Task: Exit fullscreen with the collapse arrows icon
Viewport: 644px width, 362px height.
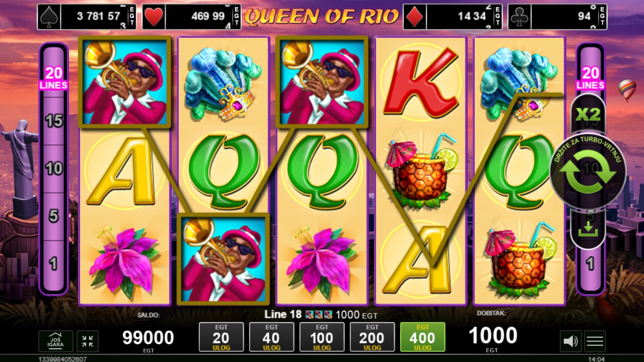Action: (88, 341)
